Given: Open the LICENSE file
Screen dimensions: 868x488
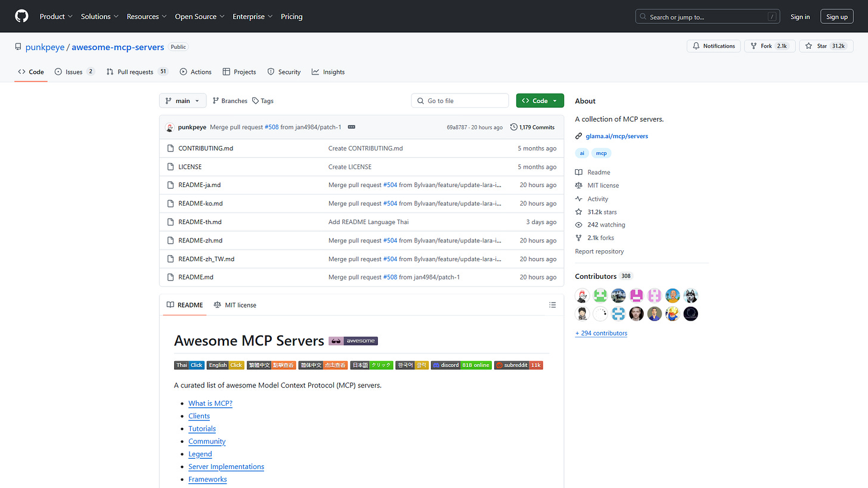Looking at the screenshot, I should (190, 167).
